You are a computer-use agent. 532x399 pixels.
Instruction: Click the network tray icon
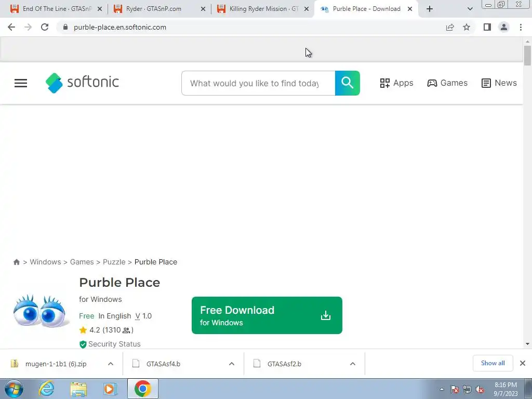(467, 390)
